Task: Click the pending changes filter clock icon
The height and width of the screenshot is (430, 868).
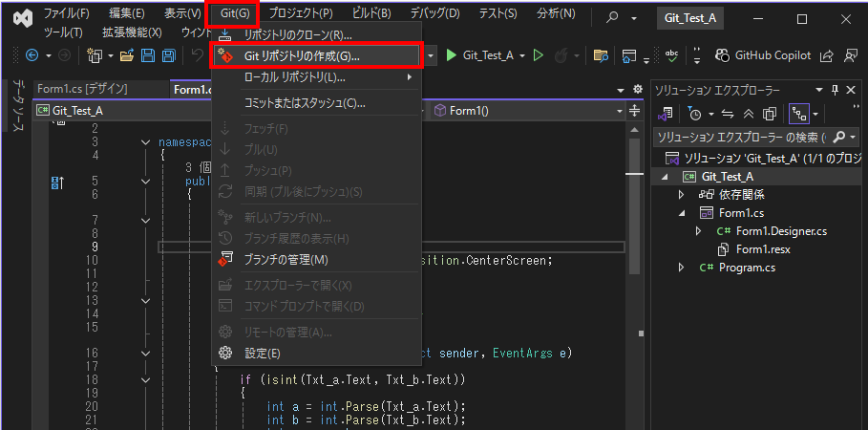Action: click(695, 114)
